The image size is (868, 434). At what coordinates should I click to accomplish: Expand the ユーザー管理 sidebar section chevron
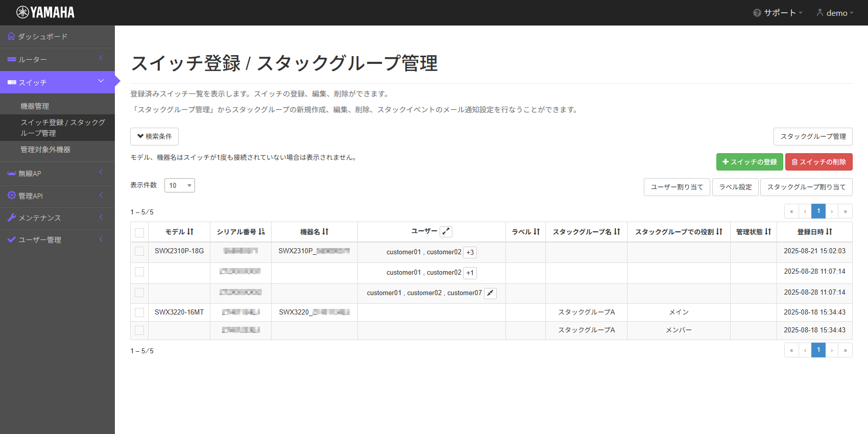101,239
